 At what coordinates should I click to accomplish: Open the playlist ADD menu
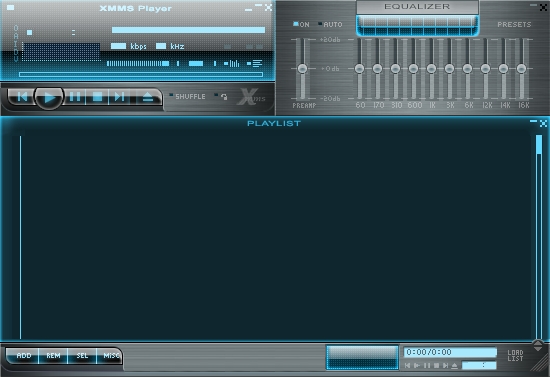click(24, 356)
